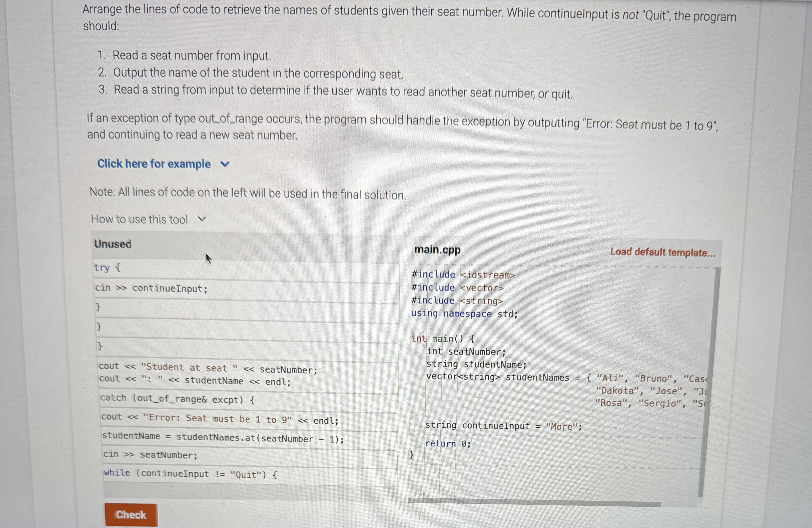Click the 'Unused' panel heading

click(113, 244)
